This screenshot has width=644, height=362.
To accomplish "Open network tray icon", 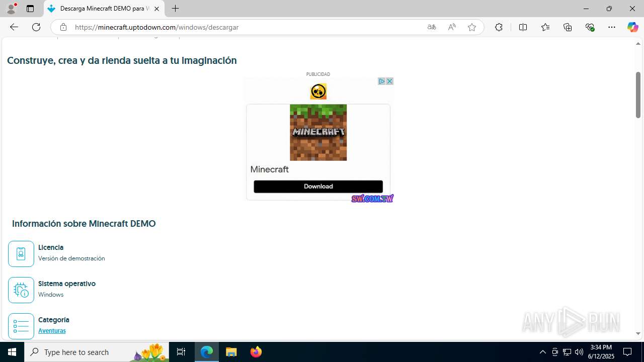I will pyautogui.click(x=567, y=352).
